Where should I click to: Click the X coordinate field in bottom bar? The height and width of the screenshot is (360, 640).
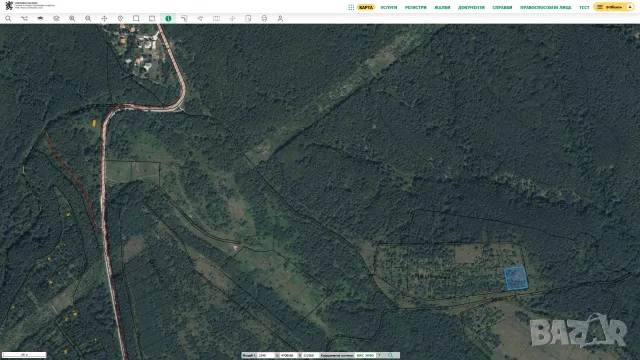(287, 356)
